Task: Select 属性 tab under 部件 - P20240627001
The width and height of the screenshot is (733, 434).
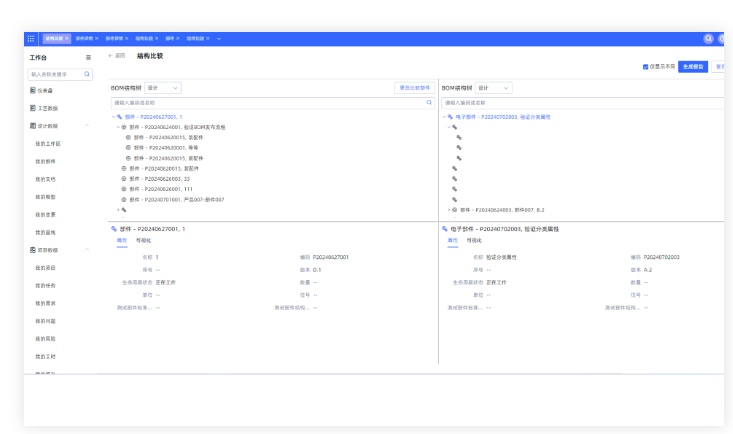Action: [x=122, y=240]
